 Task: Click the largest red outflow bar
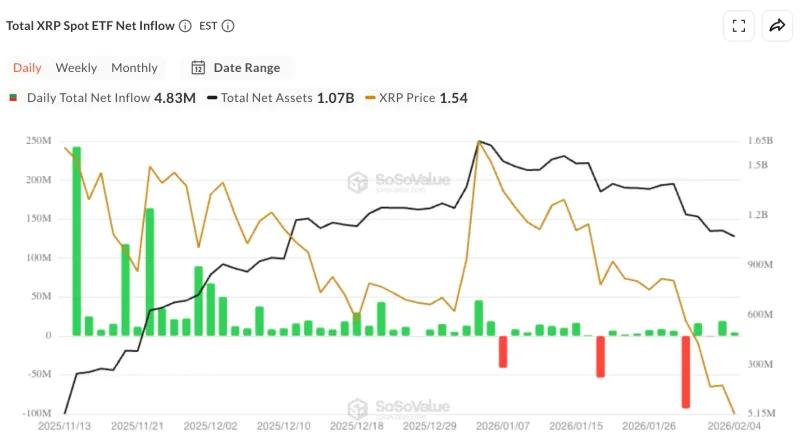686,371
